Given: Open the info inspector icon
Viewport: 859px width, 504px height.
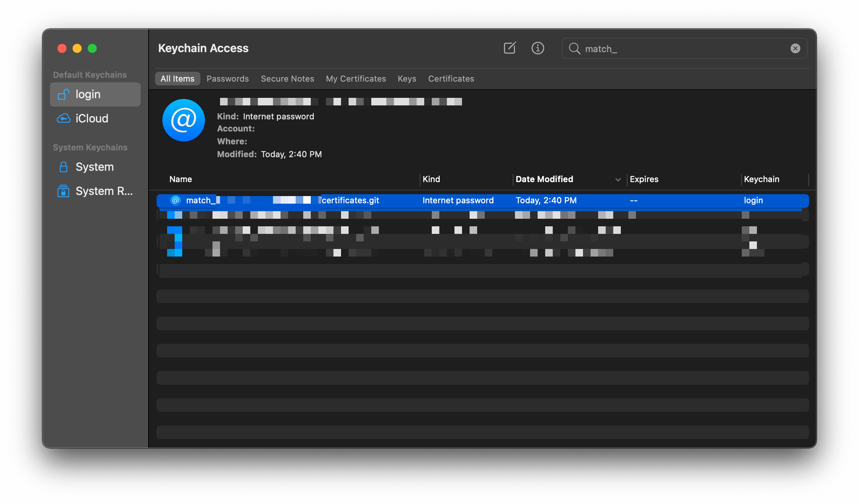Looking at the screenshot, I should (538, 48).
